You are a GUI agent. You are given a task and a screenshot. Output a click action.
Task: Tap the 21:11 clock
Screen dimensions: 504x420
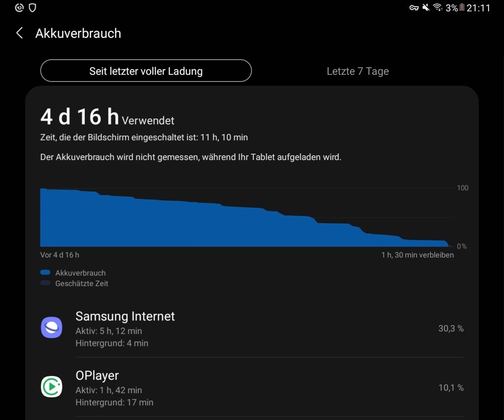click(x=478, y=8)
